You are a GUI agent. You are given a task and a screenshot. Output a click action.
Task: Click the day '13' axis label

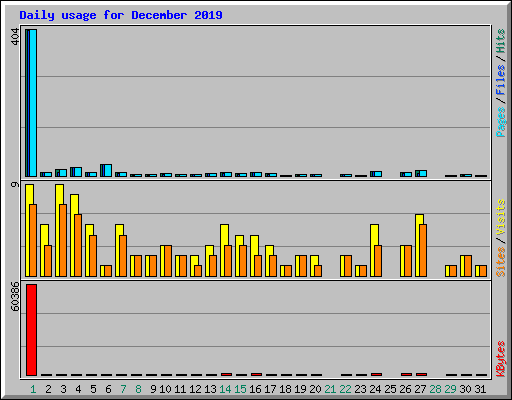tap(210, 389)
